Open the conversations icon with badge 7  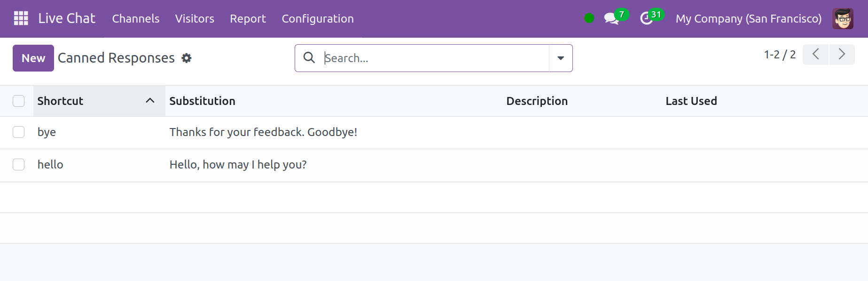(611, 18)
